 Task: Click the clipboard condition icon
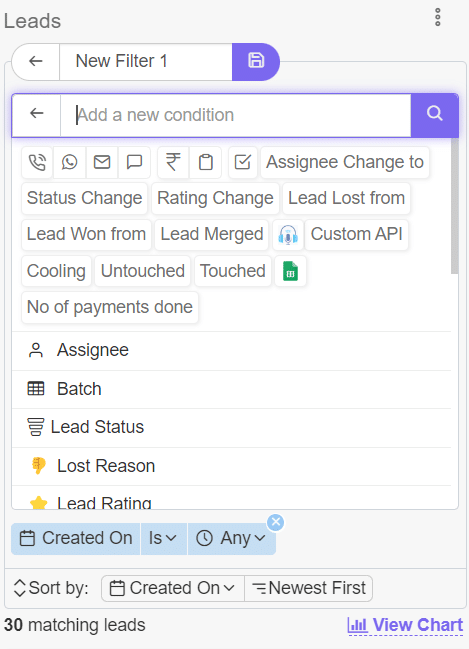[205, 162]
